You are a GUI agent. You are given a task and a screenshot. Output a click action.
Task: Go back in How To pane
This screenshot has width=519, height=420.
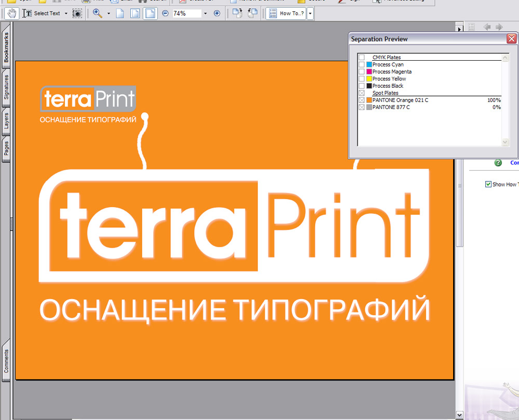(x=487, y=27)
